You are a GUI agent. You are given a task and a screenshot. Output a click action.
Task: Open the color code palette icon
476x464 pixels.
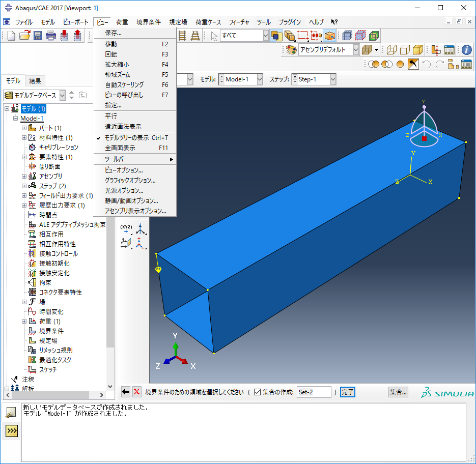click(x=291, y=50)
